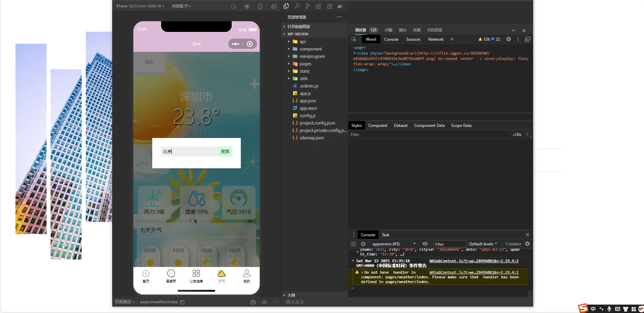Click the WXML element inspector icon
The width and height of the screenshot is (644, 313).
(354, 39)
